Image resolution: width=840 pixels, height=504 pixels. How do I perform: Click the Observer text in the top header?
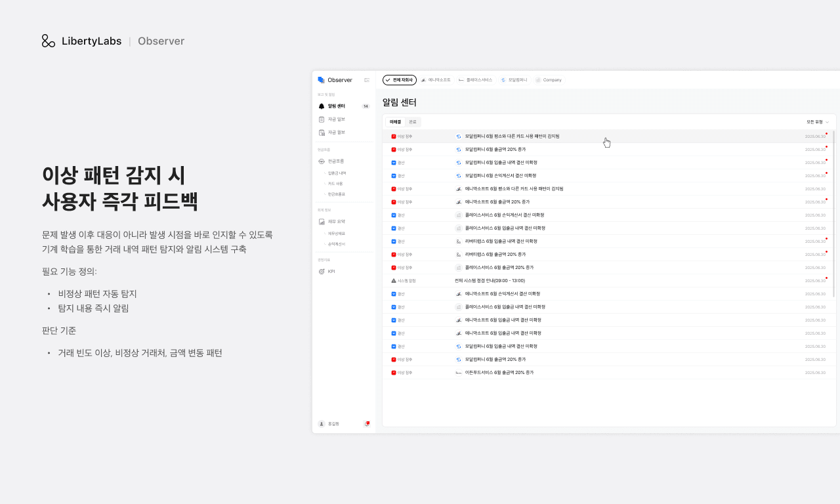(161, 41)
